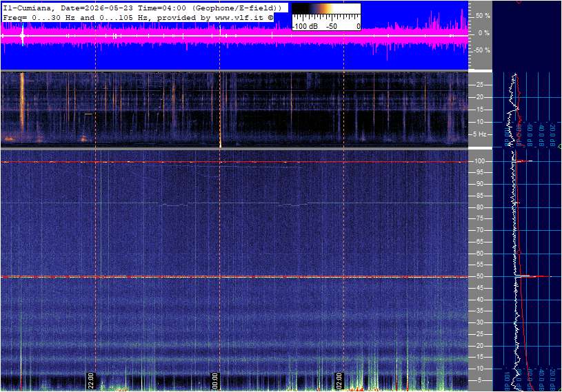This screenshot has width=562, height=392.
Task: Click the 'Date=2026-05-23' header text
Action: [x=97, y=8]
